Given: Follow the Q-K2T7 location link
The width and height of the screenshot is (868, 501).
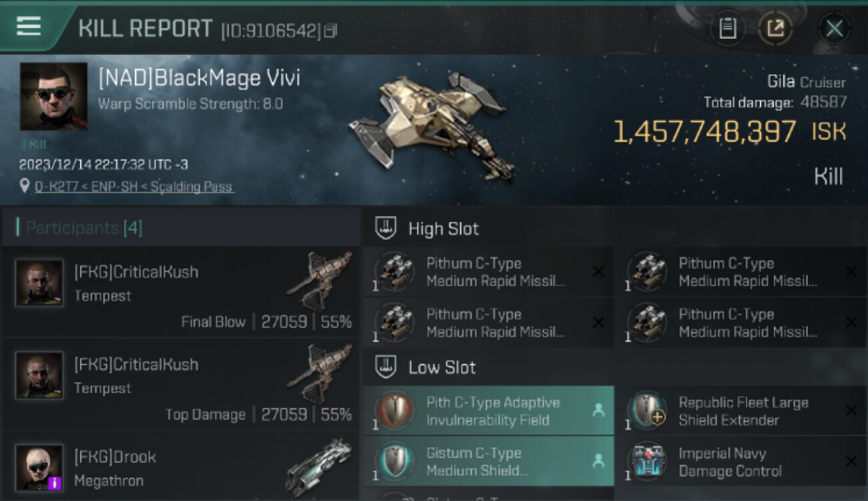Looking at the screenshot, I should point(134,186).
